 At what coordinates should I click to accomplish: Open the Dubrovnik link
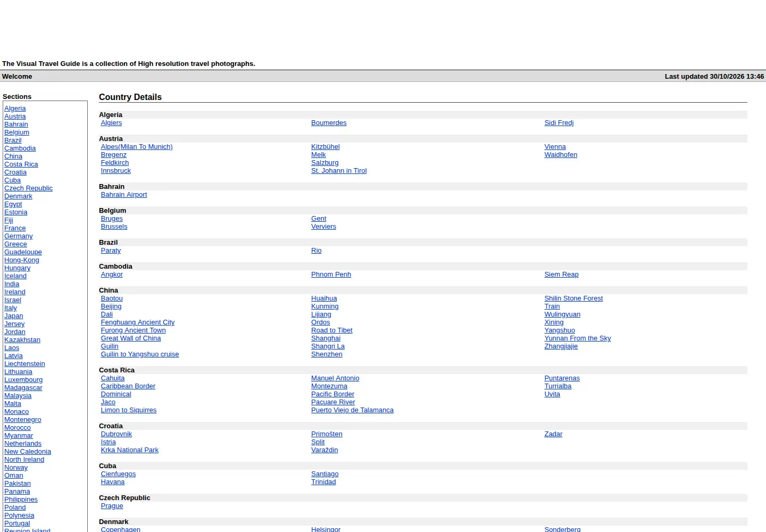pos(116,434)
